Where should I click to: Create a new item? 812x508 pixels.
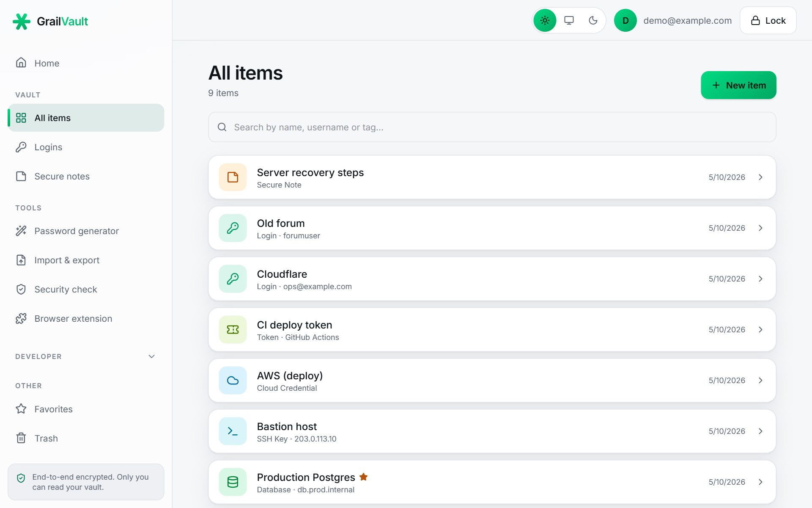click(x=738, y=85)
